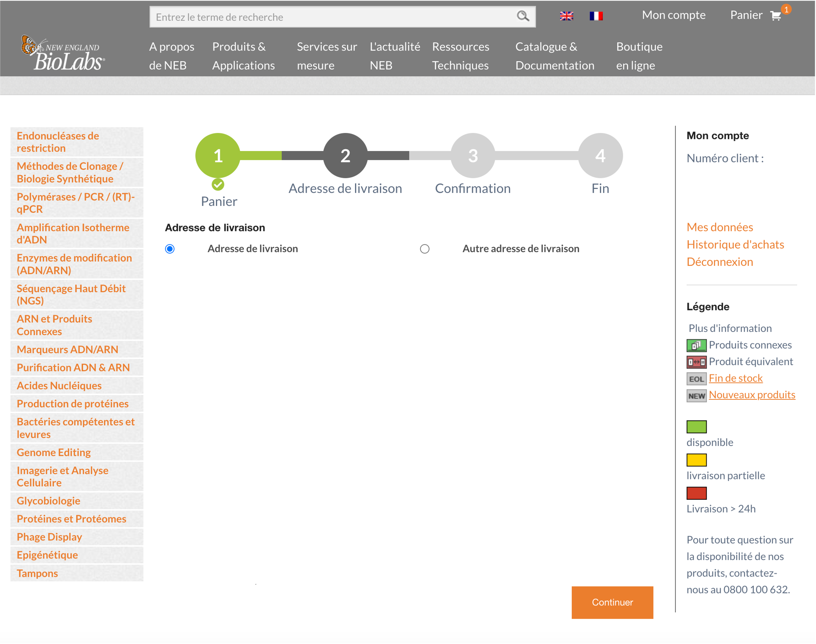Open the Panier link in header

746,15
